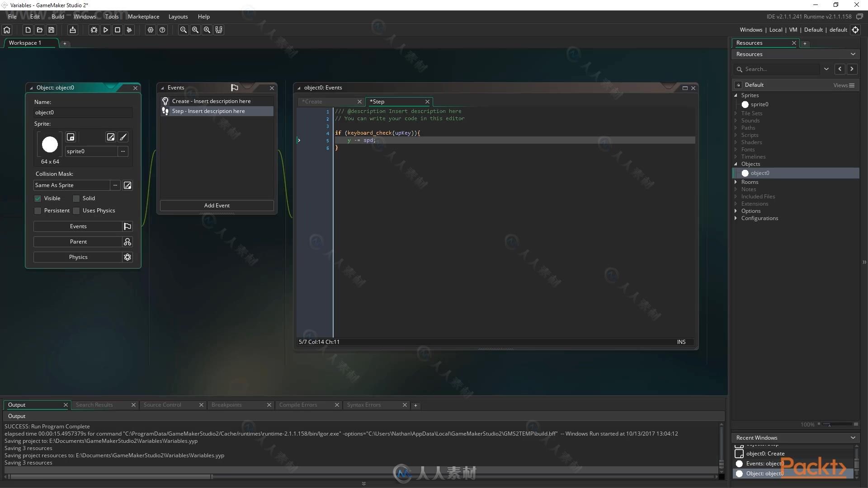The width and height of the screenshot is (868, 488).
Task: Toggle docks with the rightmost toolbar icon
Action: click(219, 30)
